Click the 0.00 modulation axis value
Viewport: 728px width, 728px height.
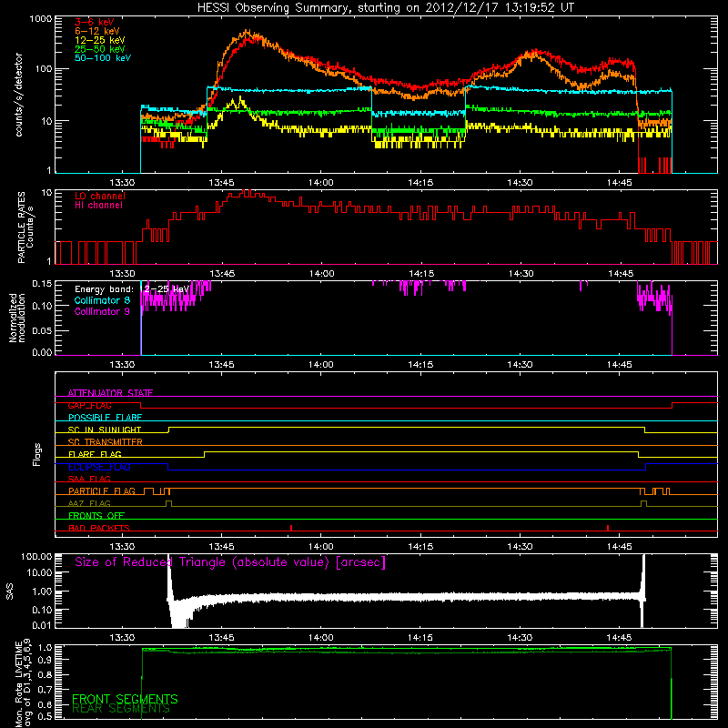click(42, 352)
